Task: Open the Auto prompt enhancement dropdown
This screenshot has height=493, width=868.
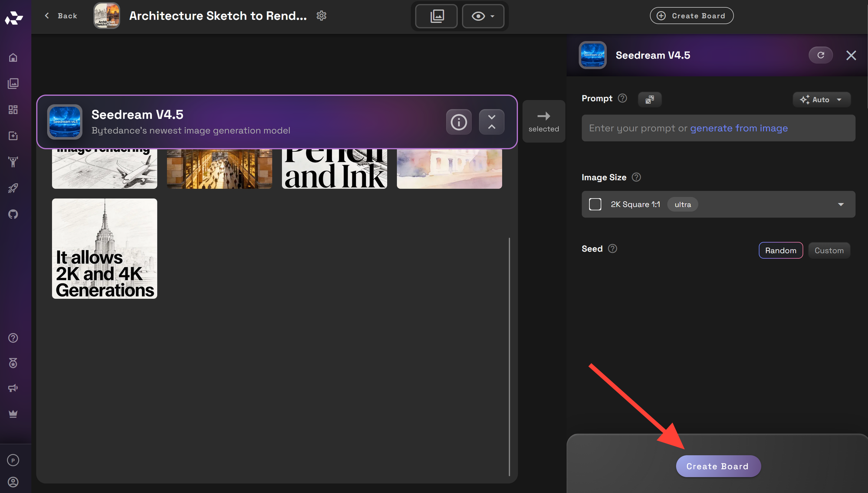Action: [x=821, y=100]
